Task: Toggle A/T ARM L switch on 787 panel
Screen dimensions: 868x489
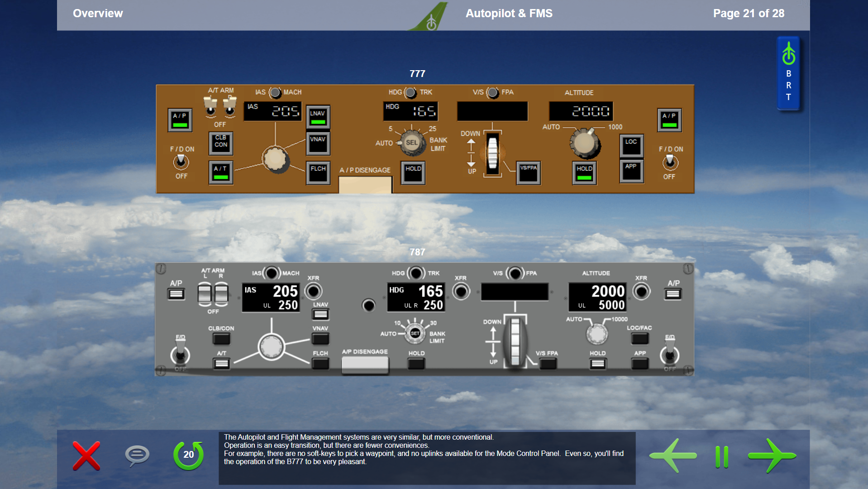Action: coord(205,294)
